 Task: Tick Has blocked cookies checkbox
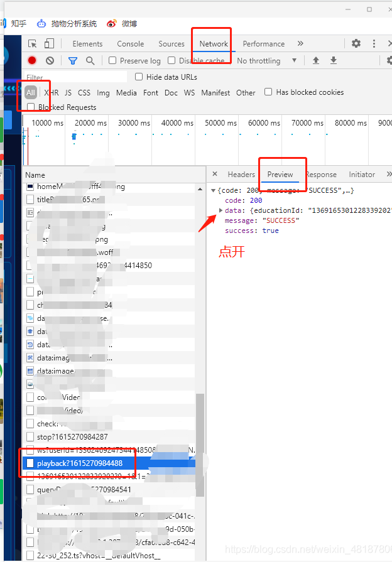pyautogui.click(x=268, y=92)
